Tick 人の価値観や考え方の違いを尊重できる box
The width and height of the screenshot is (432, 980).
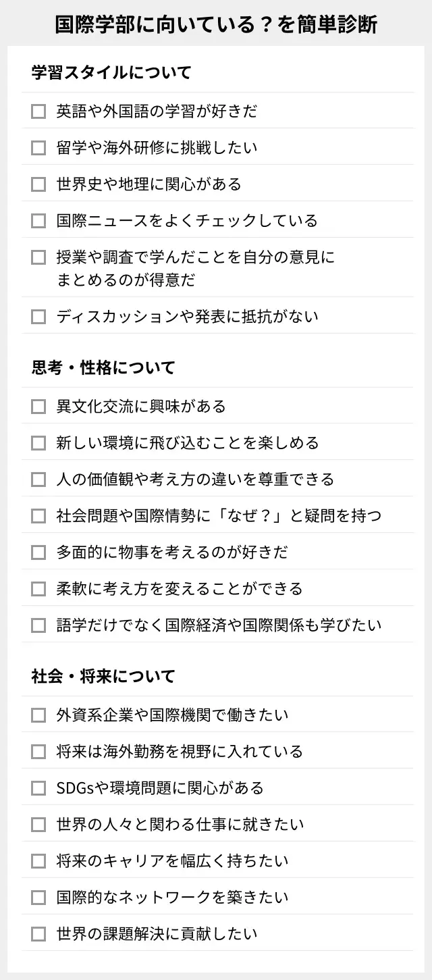(x=38, y=480)
